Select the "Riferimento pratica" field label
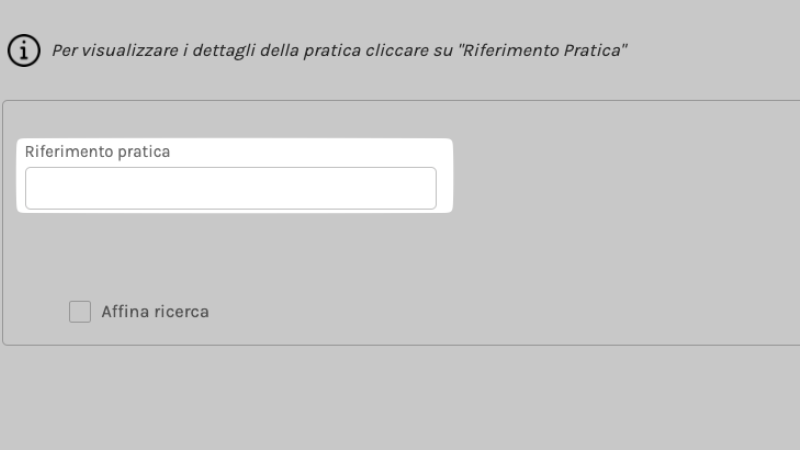Viewport: 800px width, 450px height. tap(97, 152)
